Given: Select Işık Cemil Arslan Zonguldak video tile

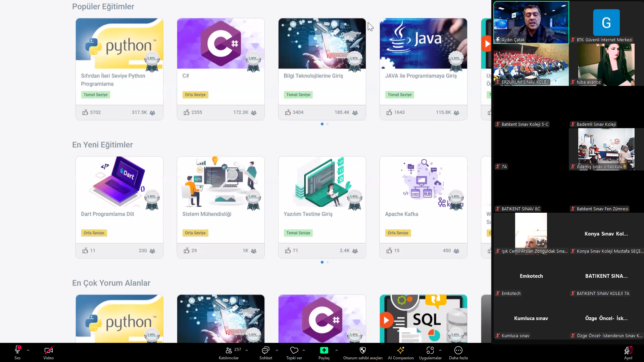Looking at the screenshot, I should [x=531, y=234].
